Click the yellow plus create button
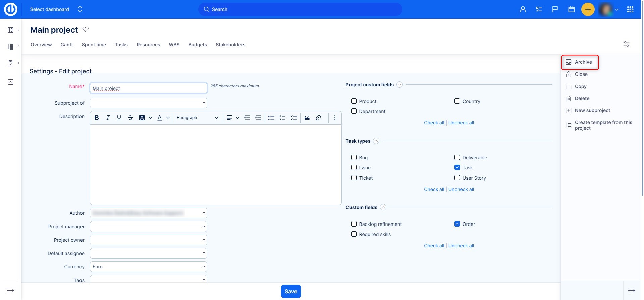 tap(588, 9)
